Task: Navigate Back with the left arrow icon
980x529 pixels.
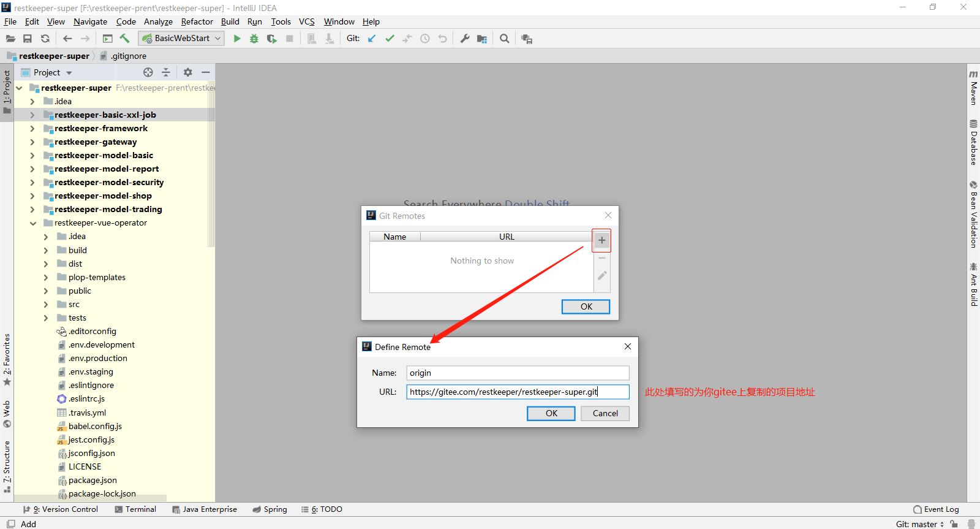Action: tap(67, 39)
